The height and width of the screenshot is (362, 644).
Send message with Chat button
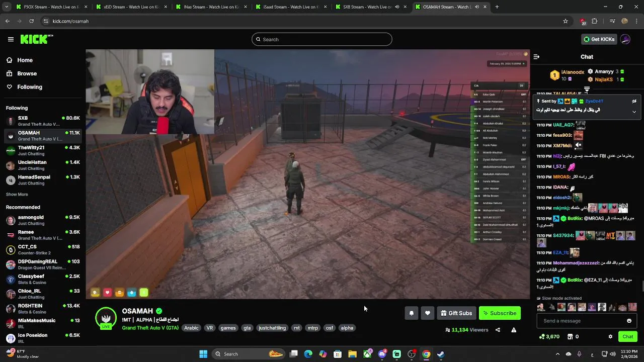[x=628, y=336]
